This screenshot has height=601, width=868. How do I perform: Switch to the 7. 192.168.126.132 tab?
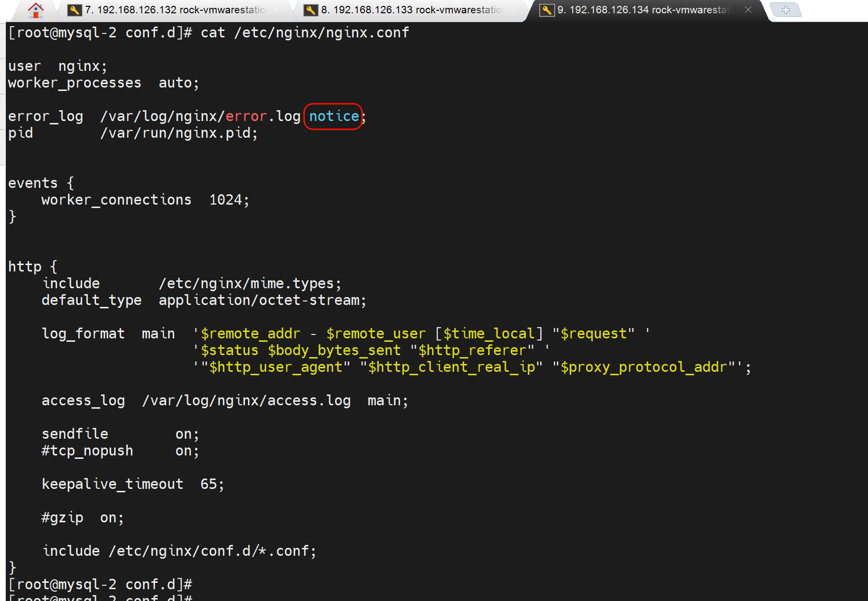coord(175,10)
